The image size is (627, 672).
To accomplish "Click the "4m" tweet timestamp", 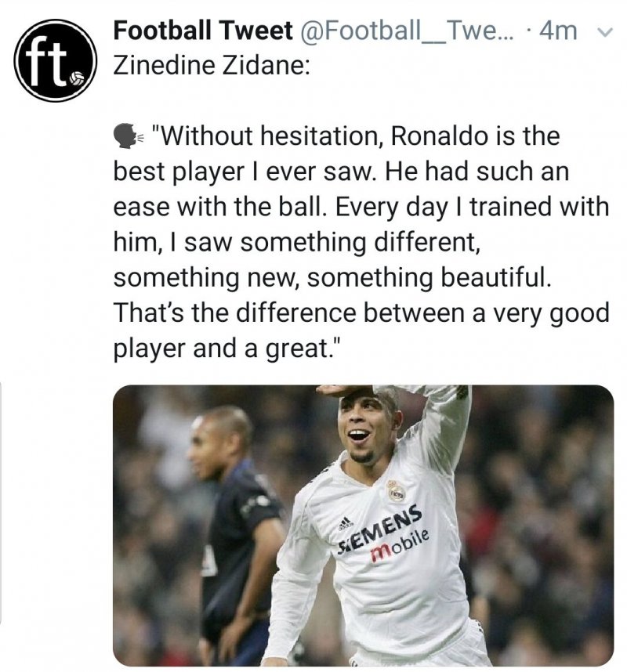I will 559,31.
